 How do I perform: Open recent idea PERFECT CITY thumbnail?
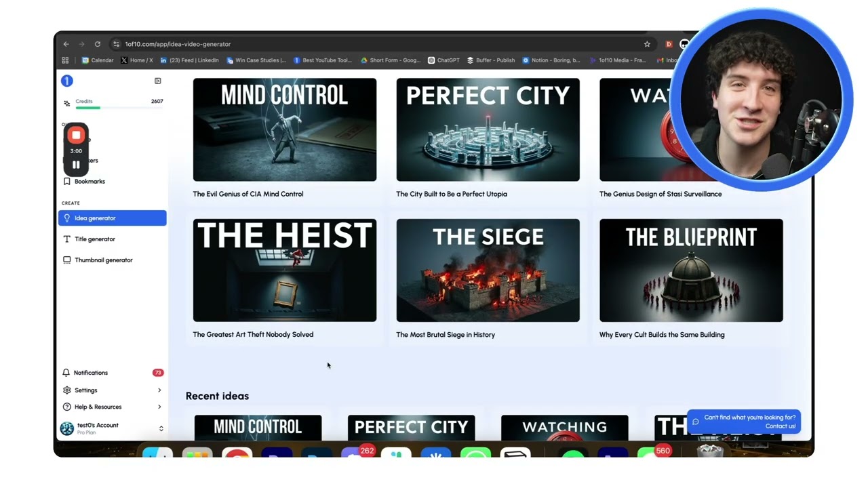pyautogui.click(x=411, y=428)
